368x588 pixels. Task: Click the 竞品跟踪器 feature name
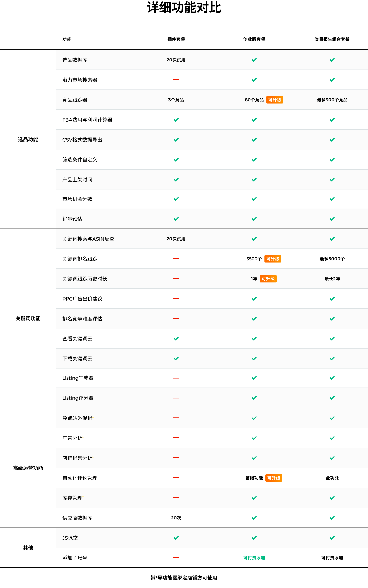point(75,100)
